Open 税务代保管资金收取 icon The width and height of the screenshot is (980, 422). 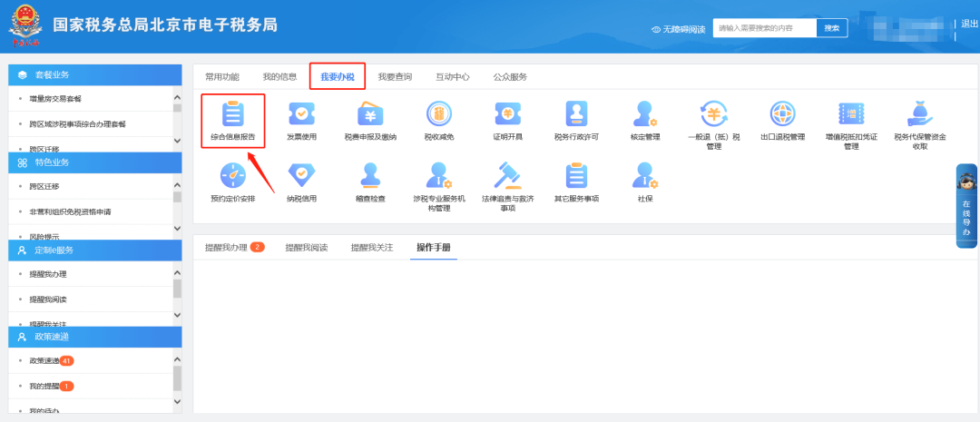[x=920, y=113]
